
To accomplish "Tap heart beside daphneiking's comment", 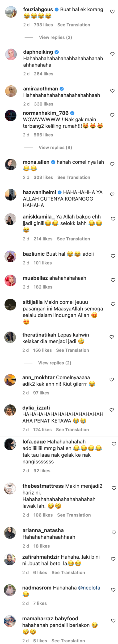I will (112, 54).
